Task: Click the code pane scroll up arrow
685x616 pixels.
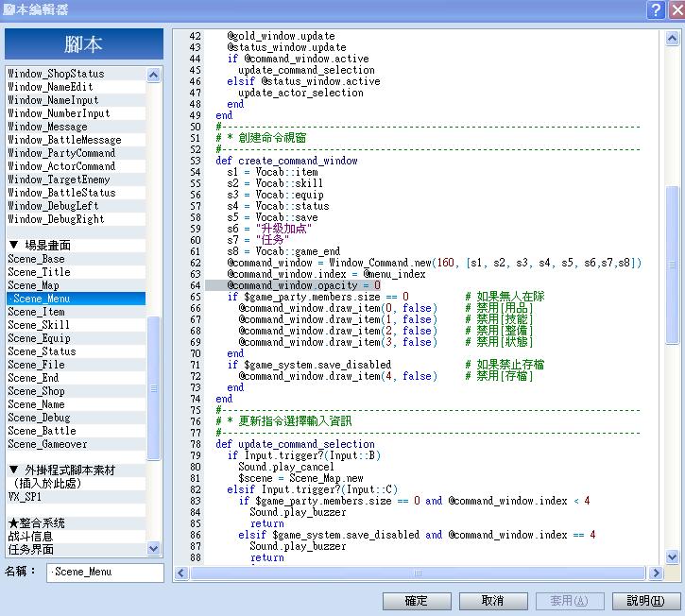Action: pos(672,39)
